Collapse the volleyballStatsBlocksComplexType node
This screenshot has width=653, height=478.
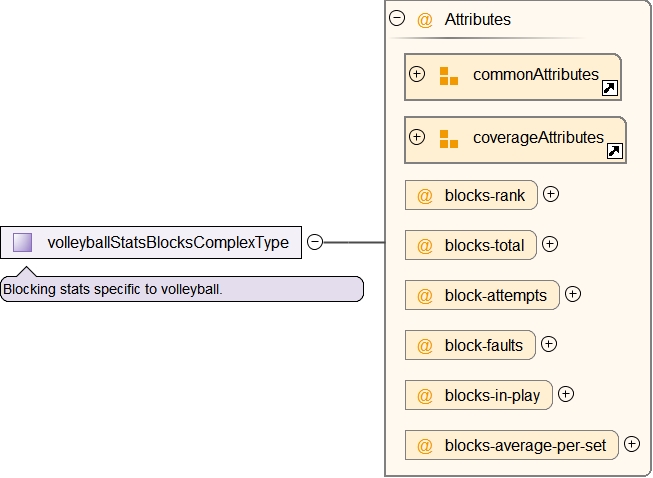(315, 242)
